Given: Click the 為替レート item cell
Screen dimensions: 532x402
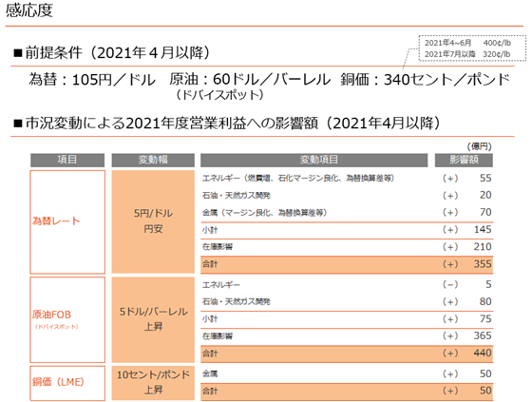Looking at the screenshot, I should pos(67,221).
